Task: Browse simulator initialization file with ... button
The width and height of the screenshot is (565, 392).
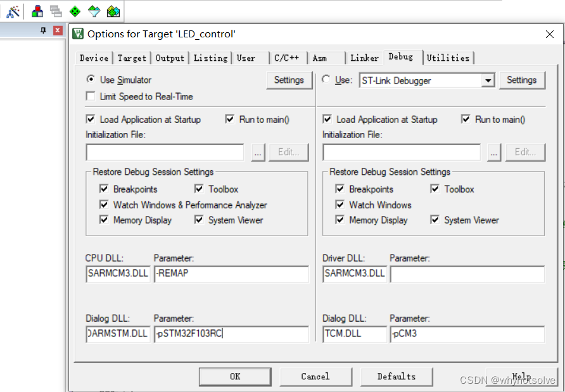Action: tap(258, 153)
